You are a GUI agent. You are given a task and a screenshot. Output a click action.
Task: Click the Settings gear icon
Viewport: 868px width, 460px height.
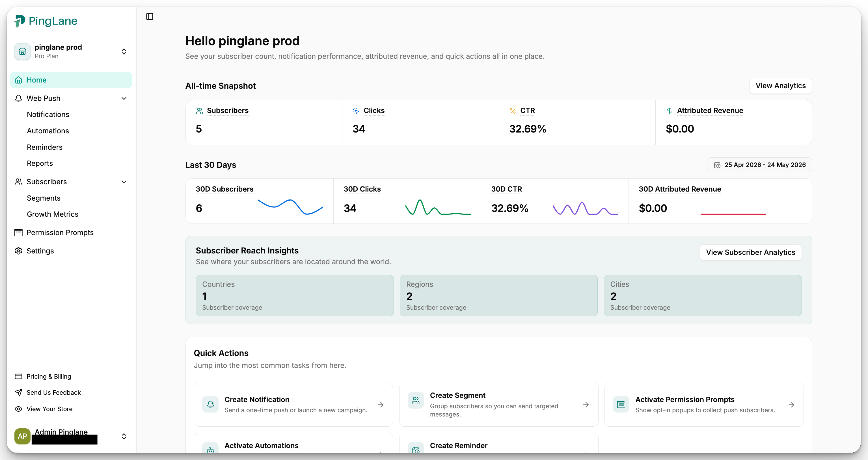[19, 251]
